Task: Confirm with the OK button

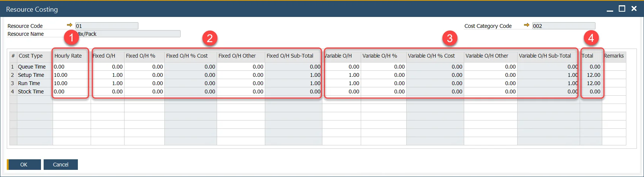Action: point(24,165)
